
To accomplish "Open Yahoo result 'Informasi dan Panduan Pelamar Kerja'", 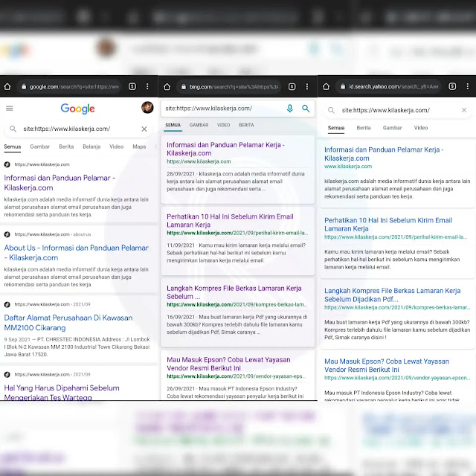I will (384, 154).
